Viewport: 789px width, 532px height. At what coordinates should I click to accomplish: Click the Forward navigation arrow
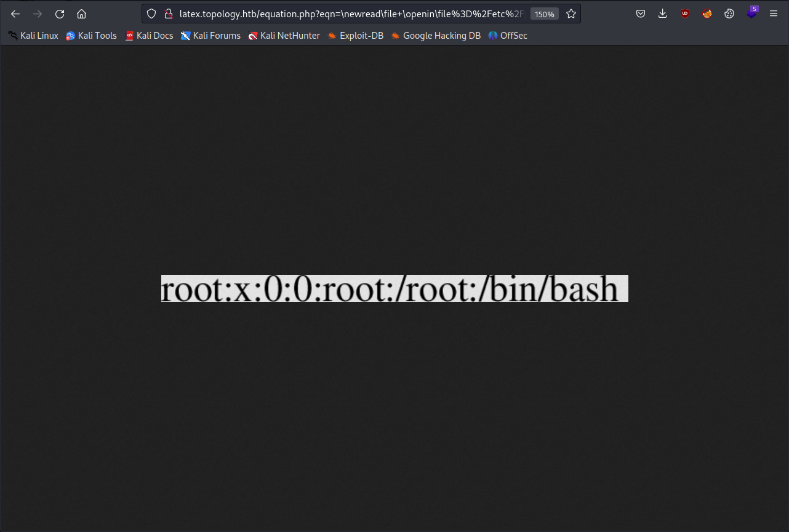coord(38,14)
